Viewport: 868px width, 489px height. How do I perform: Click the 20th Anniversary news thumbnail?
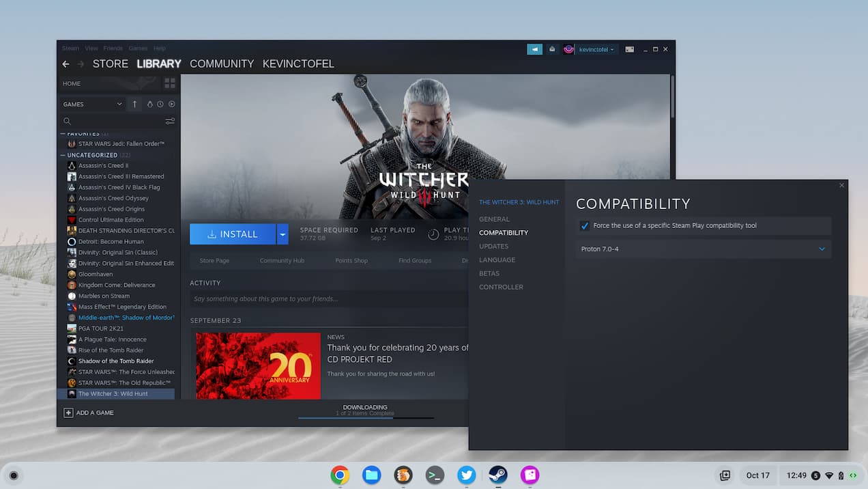click(258, 366)
